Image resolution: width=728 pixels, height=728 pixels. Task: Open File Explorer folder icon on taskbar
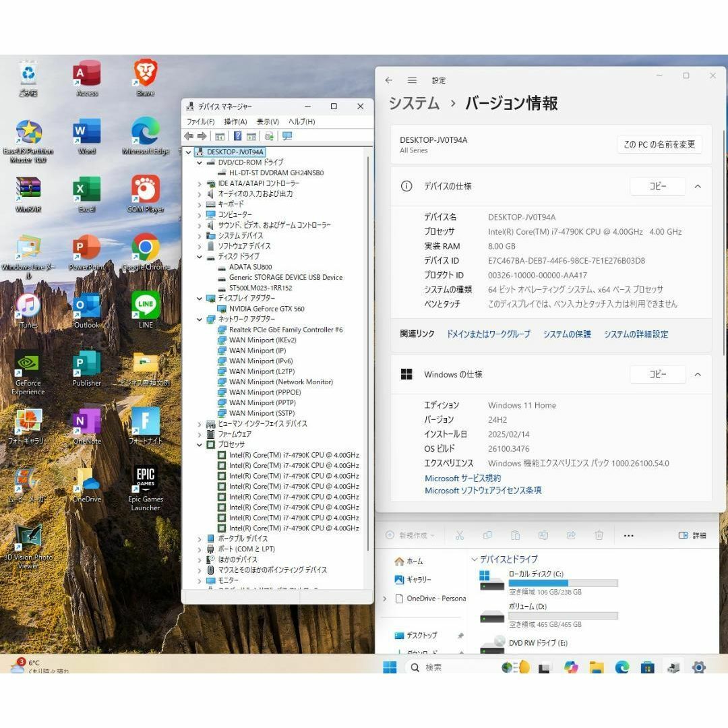point(596,667)
